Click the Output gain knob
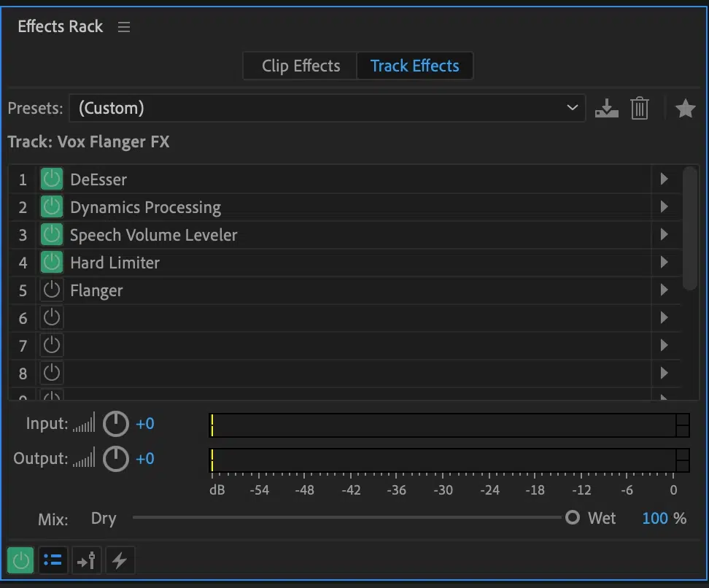 (116, 459)
